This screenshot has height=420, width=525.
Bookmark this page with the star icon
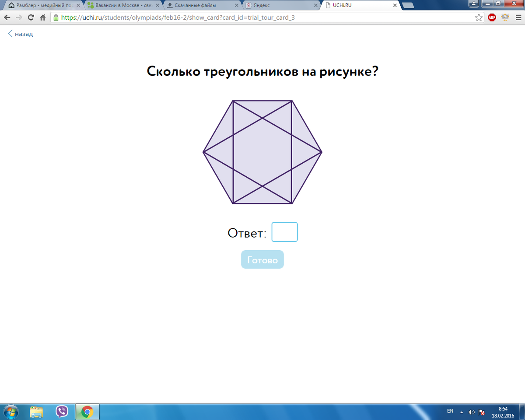pos(479,17)
